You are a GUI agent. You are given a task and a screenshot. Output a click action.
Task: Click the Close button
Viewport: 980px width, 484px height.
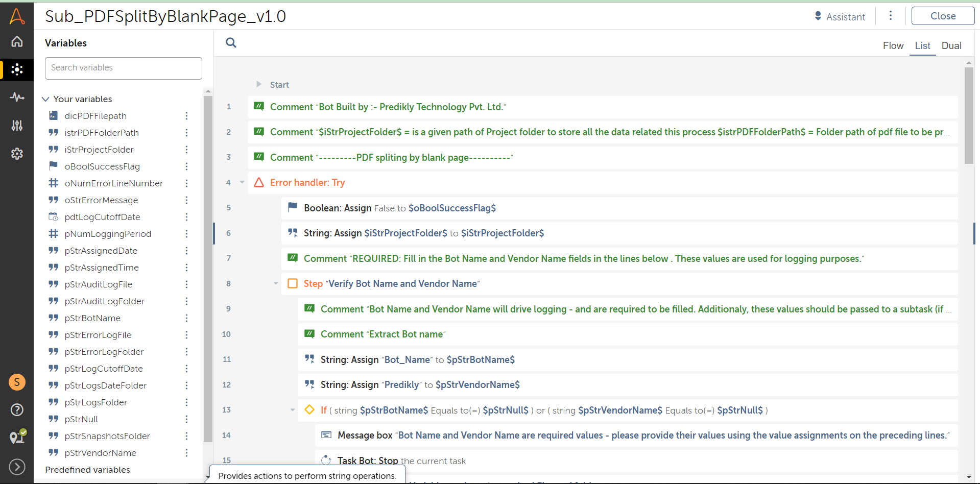[942, 16]
